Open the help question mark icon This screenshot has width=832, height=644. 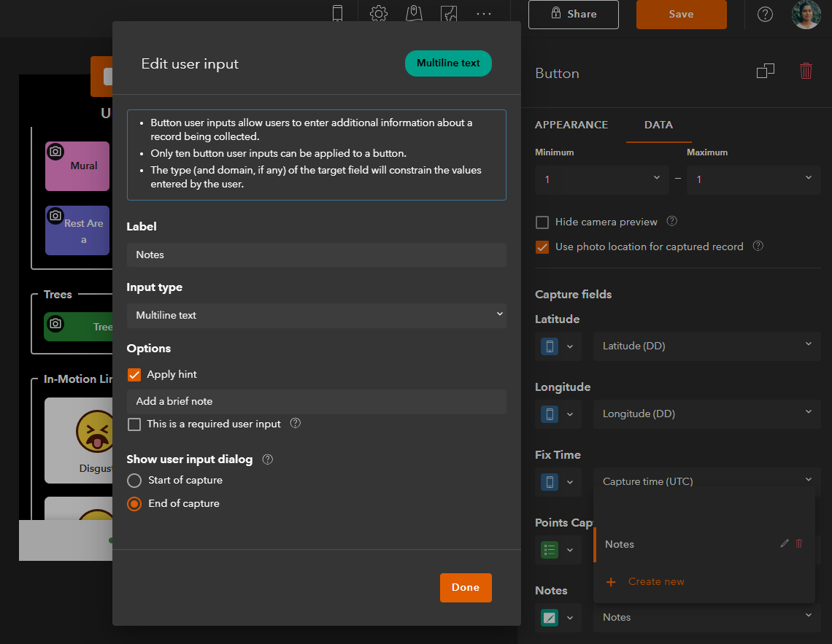pos(765,15)
